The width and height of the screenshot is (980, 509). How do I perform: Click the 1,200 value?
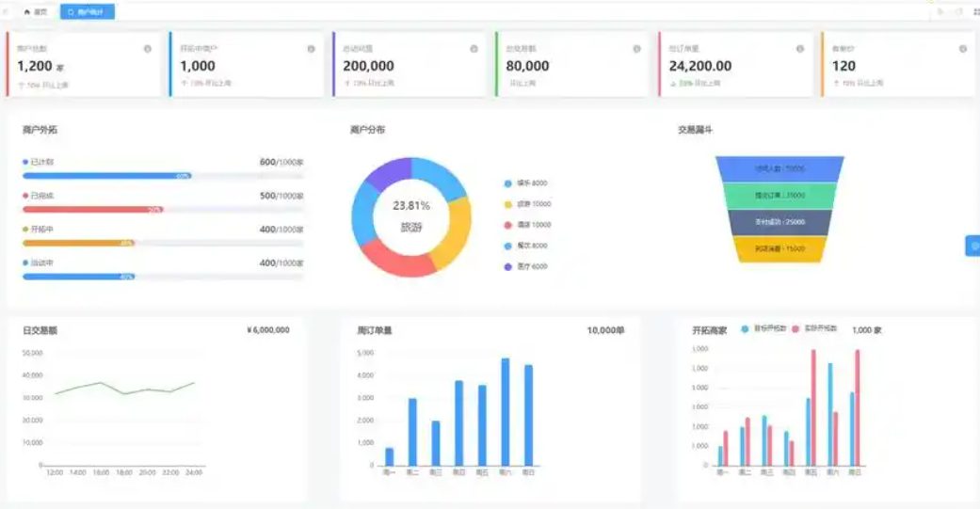point(35,66)
